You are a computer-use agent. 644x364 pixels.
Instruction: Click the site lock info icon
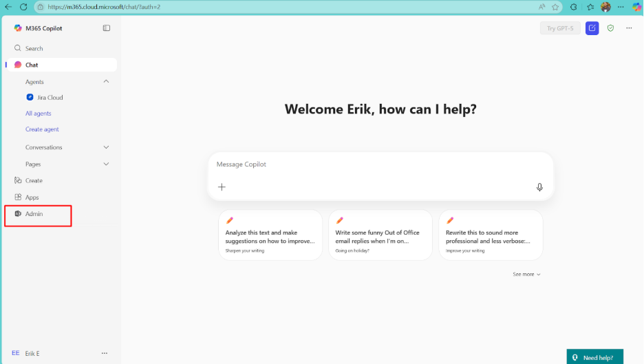tap(40, 7)
